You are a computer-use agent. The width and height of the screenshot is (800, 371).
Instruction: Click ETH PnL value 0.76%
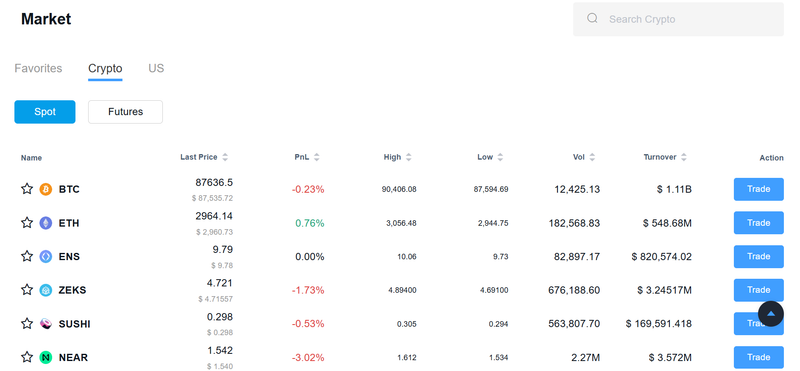[310, 223]
